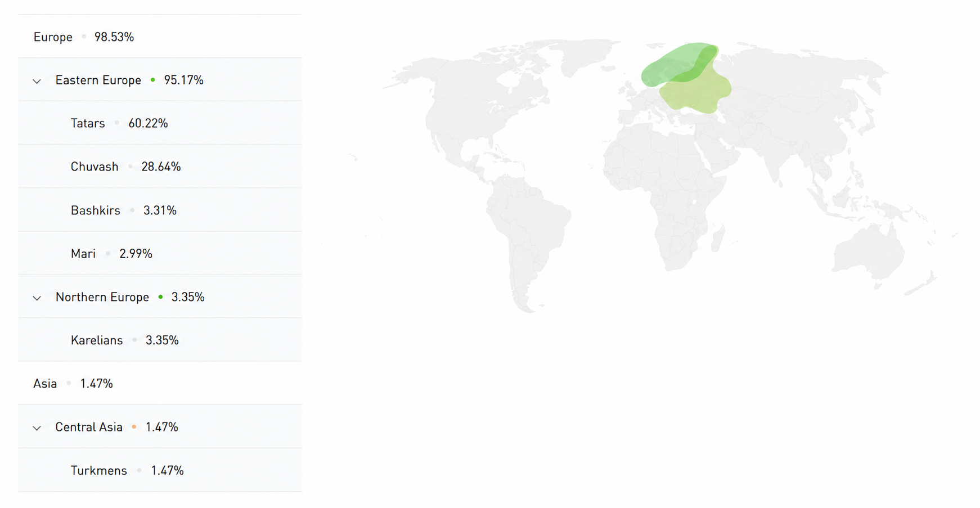980x508 pixels.
Task: Collapse the Eastern Europe chevron
Action: (37, 81)
